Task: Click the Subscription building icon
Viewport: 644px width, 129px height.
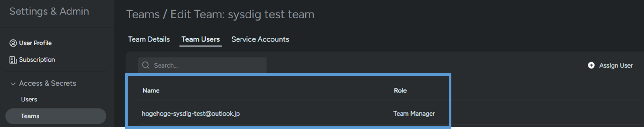Action: (13, 60)
